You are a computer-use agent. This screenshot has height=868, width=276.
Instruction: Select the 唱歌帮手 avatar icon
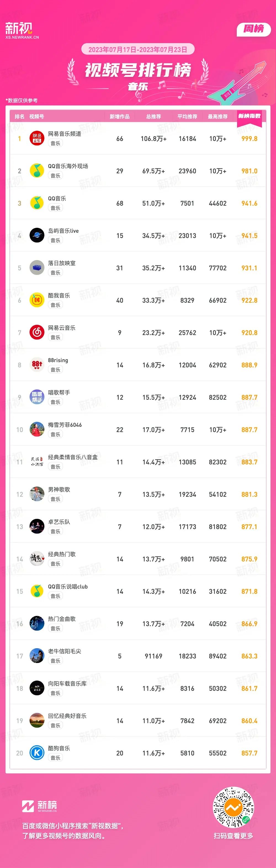pyautogui.click(x=37, y=397)
